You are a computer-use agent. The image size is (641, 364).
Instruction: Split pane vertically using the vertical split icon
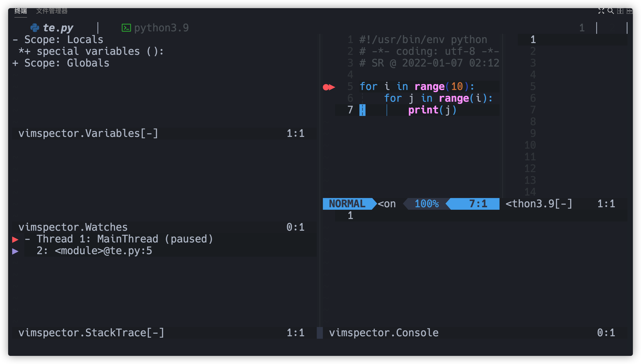pos(620,11)
